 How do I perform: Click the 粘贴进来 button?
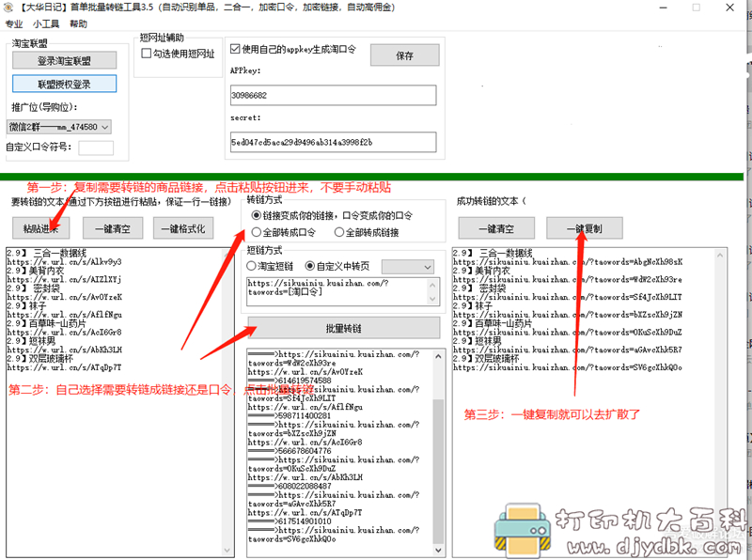coord(40,228)
